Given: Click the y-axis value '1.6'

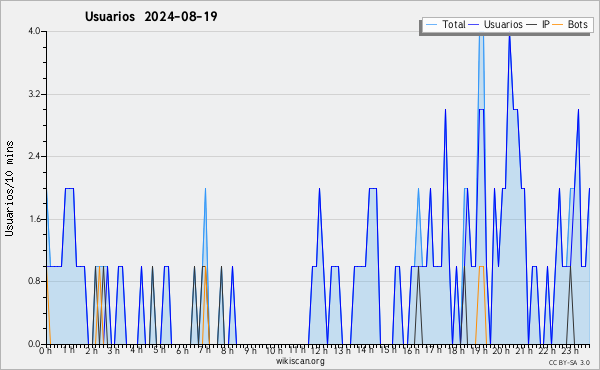Looking at the screenshot, I should pyautogui.click(x=34, y=219).
